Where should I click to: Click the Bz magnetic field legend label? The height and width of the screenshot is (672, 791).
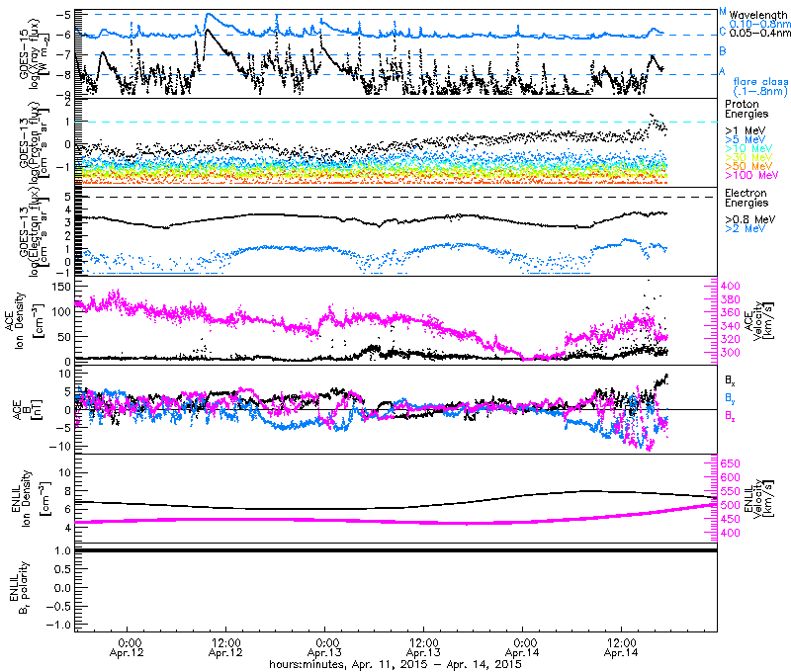click(730, 416)
